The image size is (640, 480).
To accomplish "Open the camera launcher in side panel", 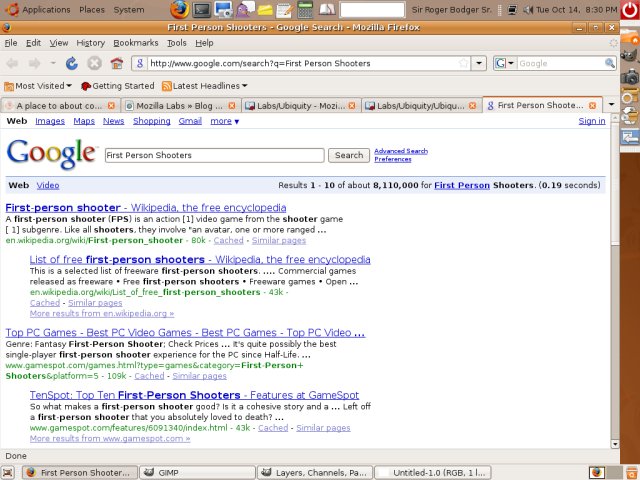I will tap(629, 76).
